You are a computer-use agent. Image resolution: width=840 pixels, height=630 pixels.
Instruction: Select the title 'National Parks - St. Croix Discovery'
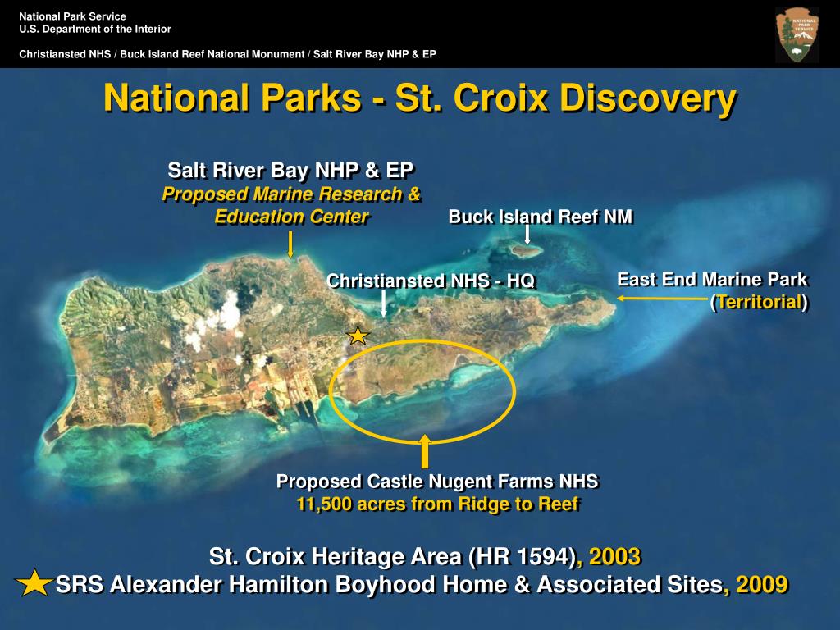coord(421,98)
